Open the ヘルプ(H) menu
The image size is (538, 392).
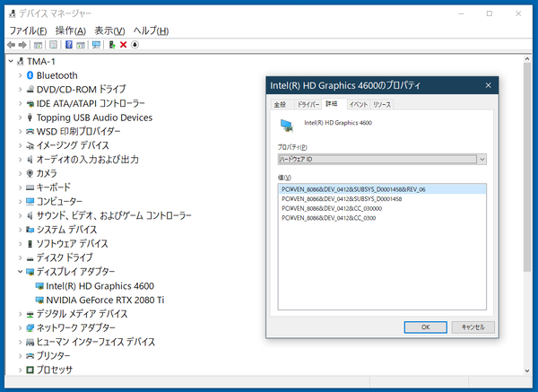coord(151,30)
